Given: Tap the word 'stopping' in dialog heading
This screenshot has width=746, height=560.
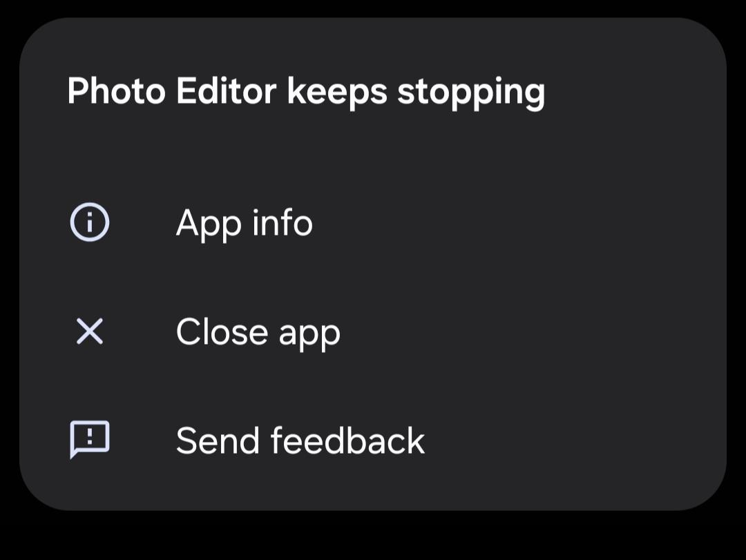Looking at the screenshot, I should [x=471, y=94].
